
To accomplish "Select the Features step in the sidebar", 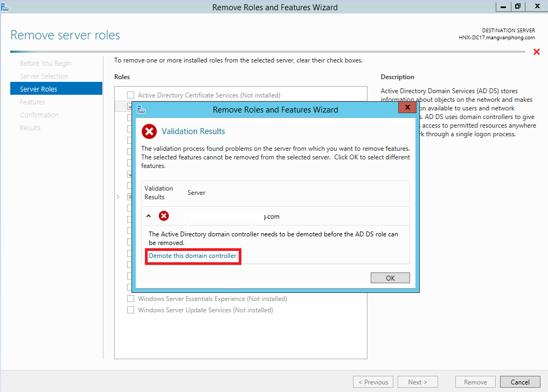I will click(x=32, y=102).
